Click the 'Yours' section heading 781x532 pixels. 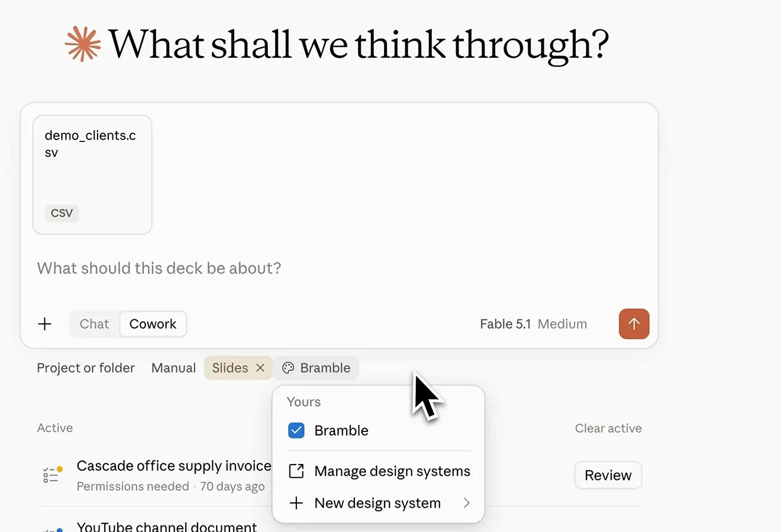pos(304,402)
